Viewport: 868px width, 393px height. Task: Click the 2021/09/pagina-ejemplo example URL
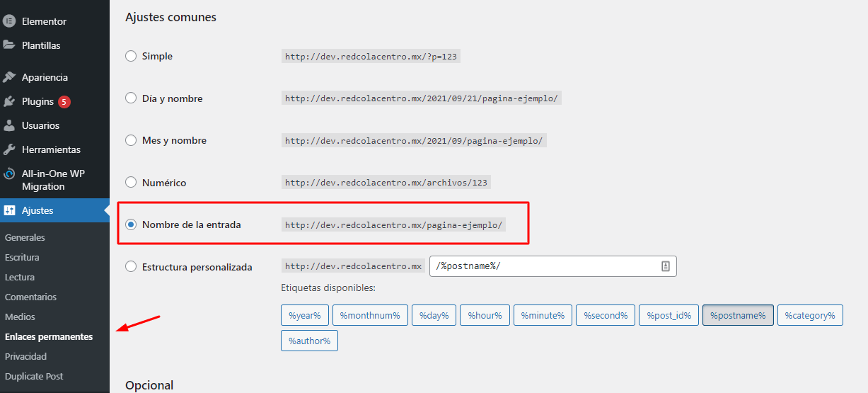coord(414,141)
